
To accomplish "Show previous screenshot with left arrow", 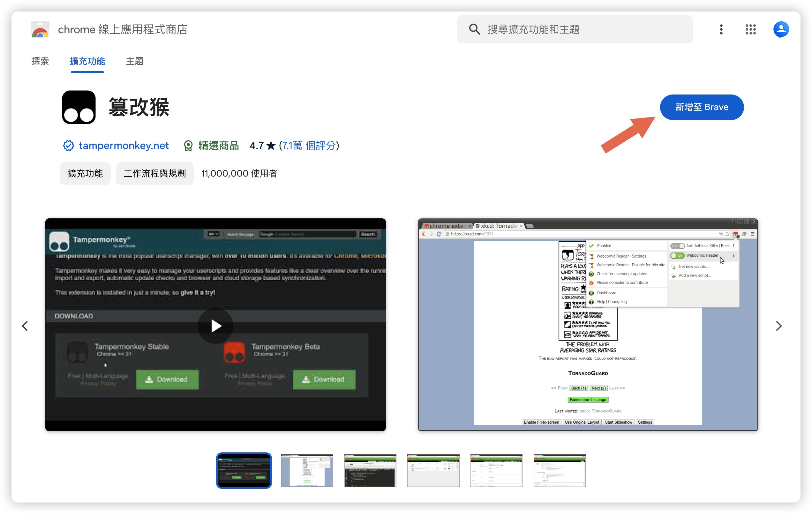I will pos(25,326).
